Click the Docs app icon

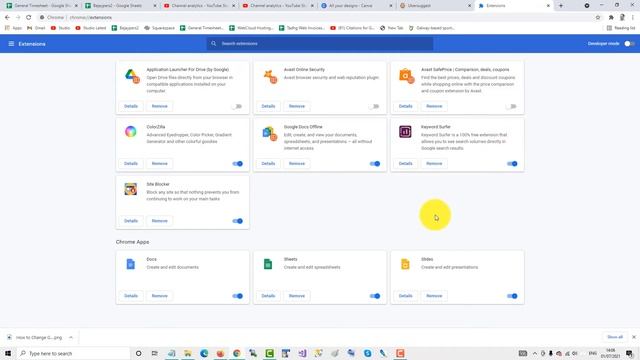coord(131,264)
